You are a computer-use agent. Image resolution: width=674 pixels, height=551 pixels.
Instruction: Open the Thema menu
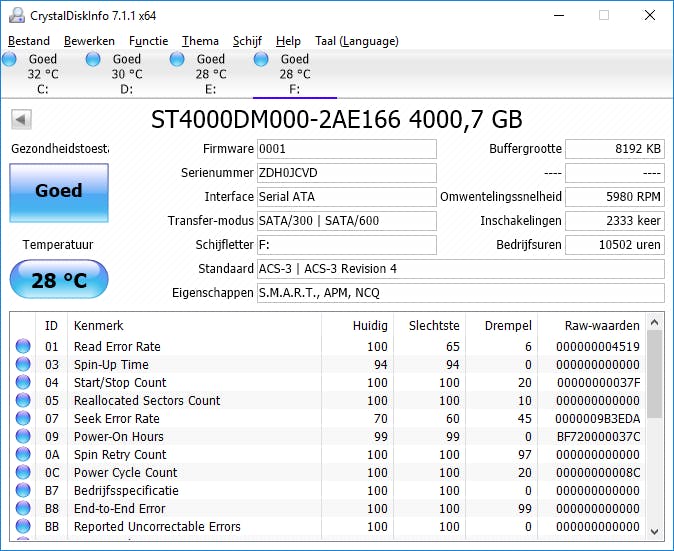pos(200,41)
